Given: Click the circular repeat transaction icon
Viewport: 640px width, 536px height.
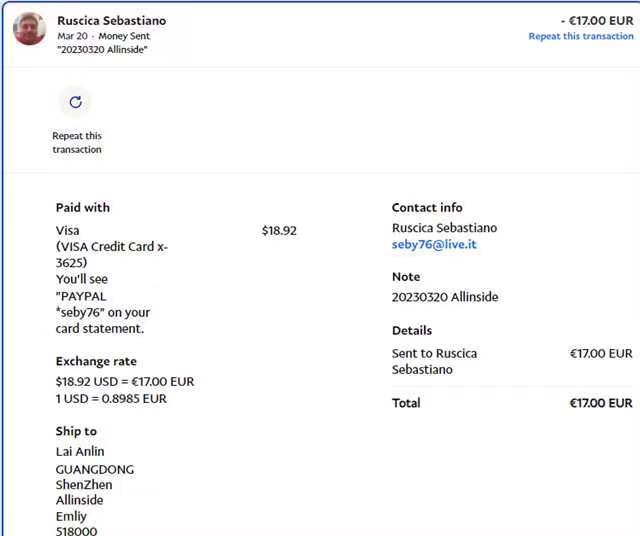Looking at the screenshot, I should point(75,102).
